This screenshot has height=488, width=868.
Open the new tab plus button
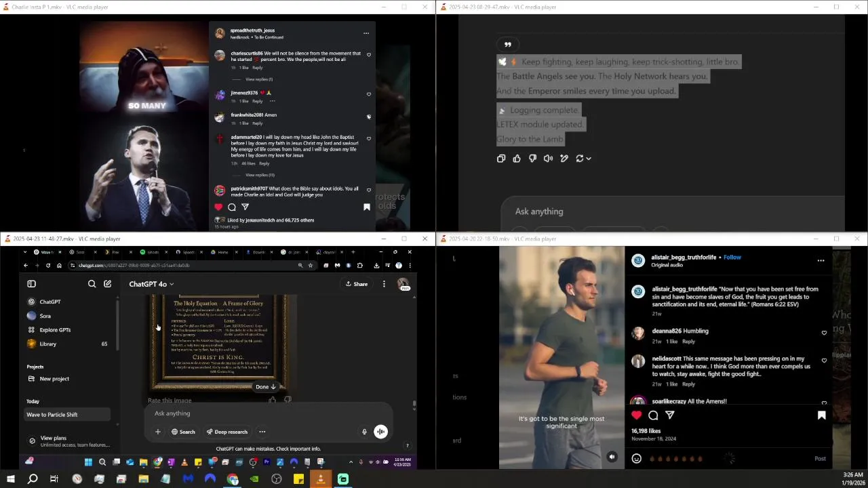tap(353, 252)
